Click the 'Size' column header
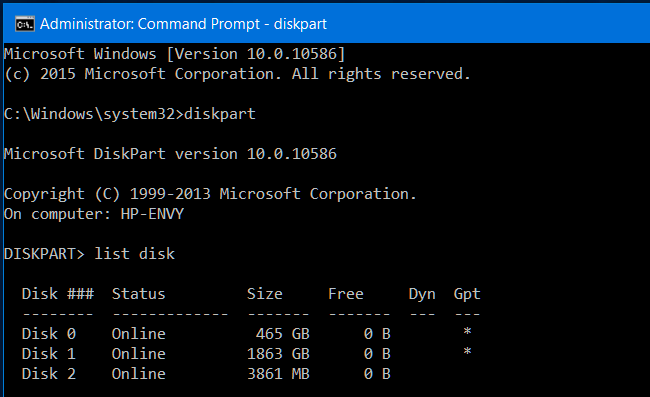Image resolution: width=650 pixels, height=397 pixels. point(264,294)
